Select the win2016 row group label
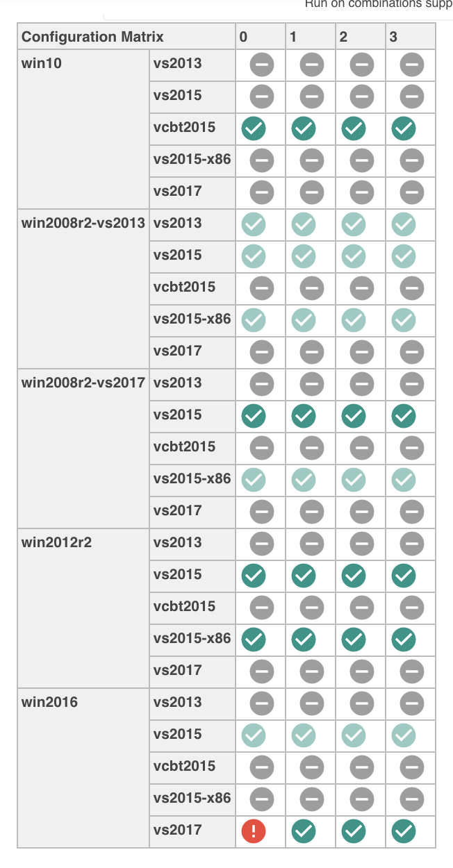 point(50,702)
